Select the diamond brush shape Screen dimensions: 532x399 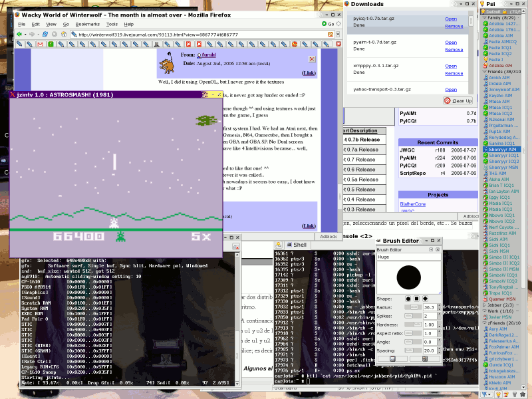424,299
